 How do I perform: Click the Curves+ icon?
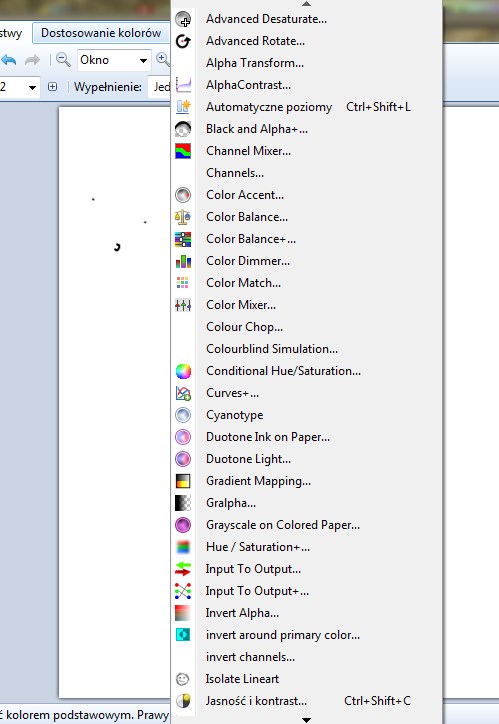tap(183, 393)
